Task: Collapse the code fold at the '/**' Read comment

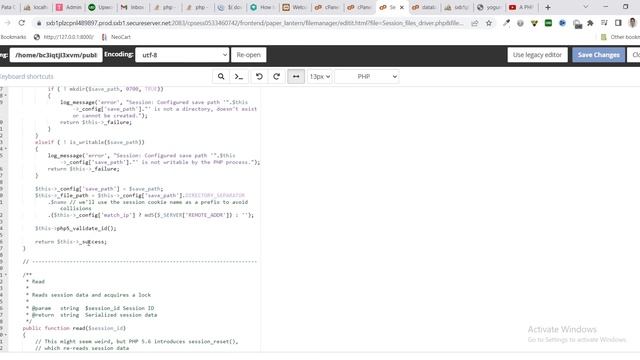Action: (5, 275)
